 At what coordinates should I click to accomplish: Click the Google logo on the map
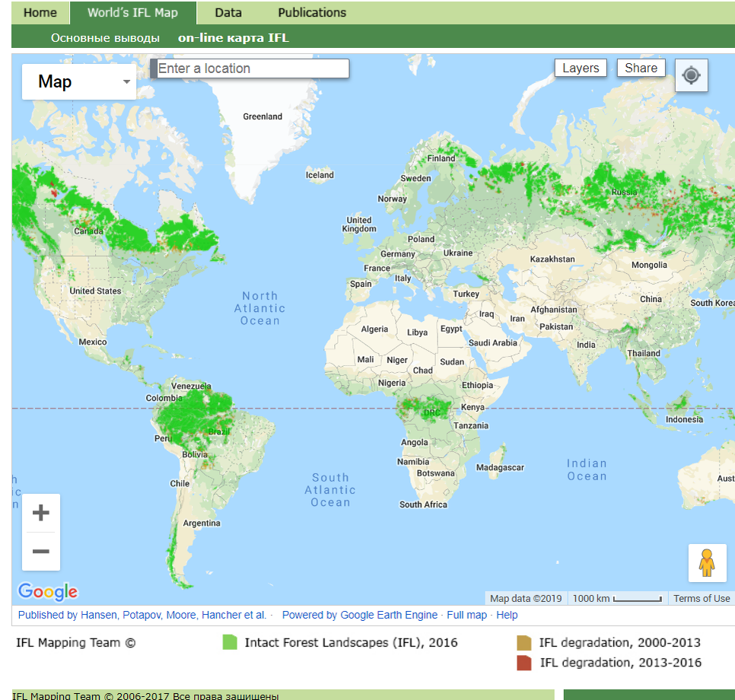pos(48,592)
